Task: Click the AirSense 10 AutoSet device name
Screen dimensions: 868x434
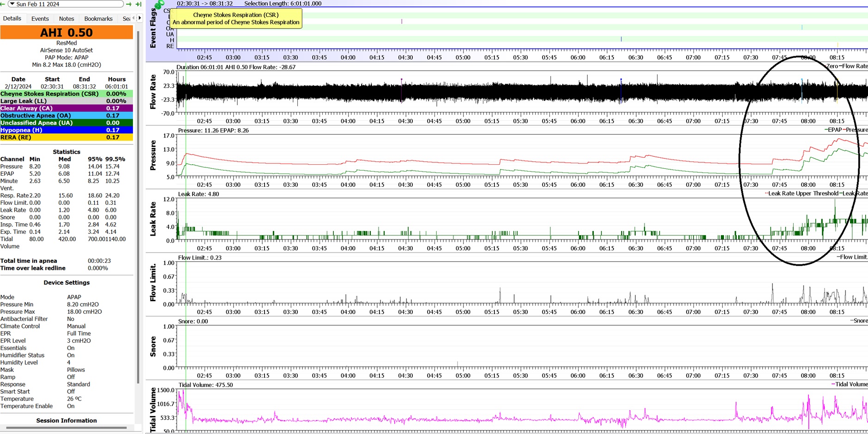Action: tap(66, 50)
